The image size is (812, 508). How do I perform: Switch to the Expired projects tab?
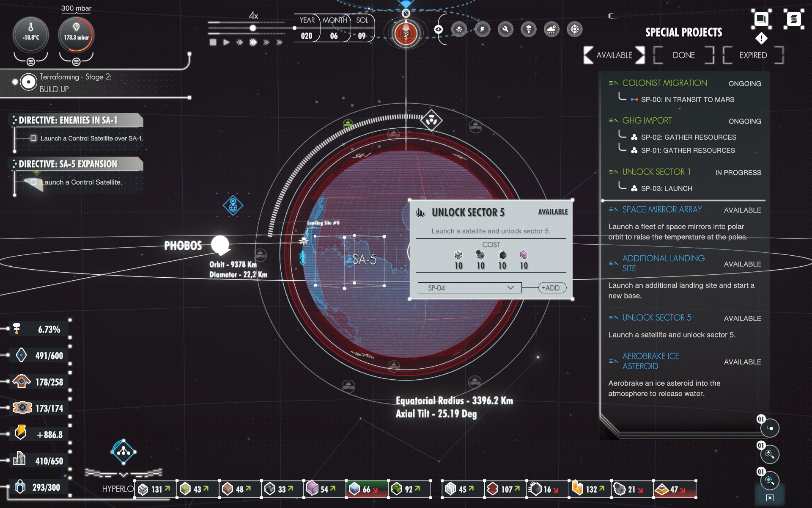pos(753,55)
